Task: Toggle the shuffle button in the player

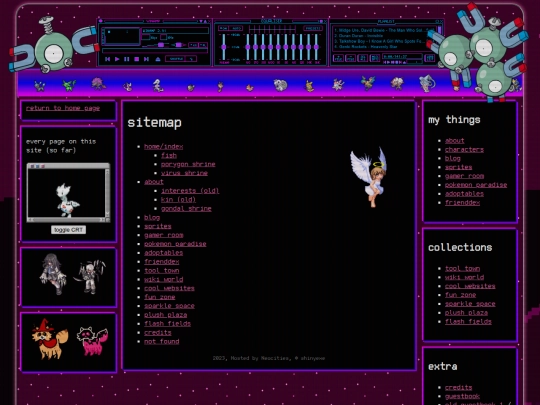Action: pyautogui.click(x=176, y=59)
